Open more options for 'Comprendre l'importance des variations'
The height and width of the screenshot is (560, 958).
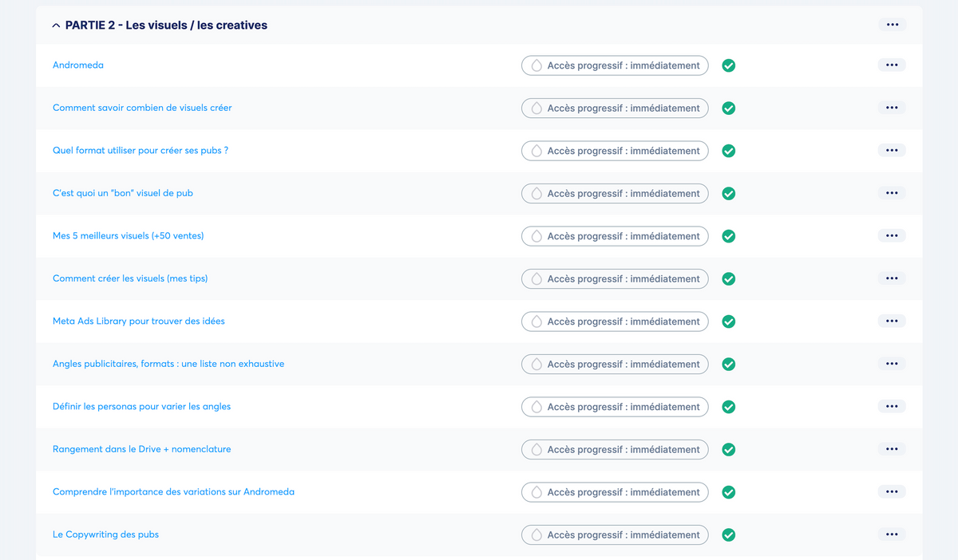pyautogui.click(x=892, y=491)
